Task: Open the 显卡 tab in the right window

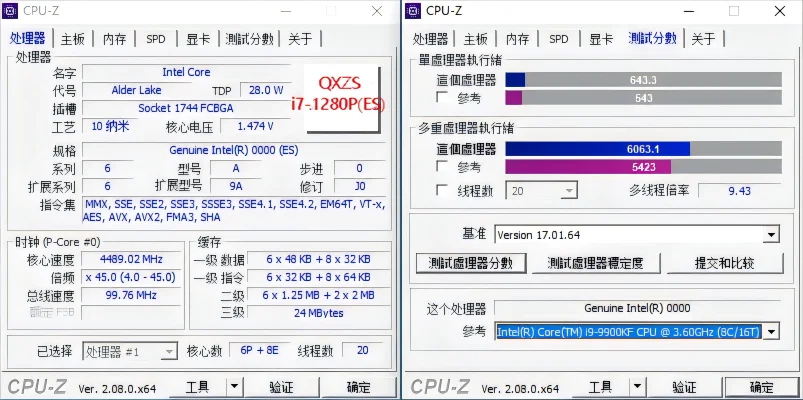Action: [x=601, y=38]
